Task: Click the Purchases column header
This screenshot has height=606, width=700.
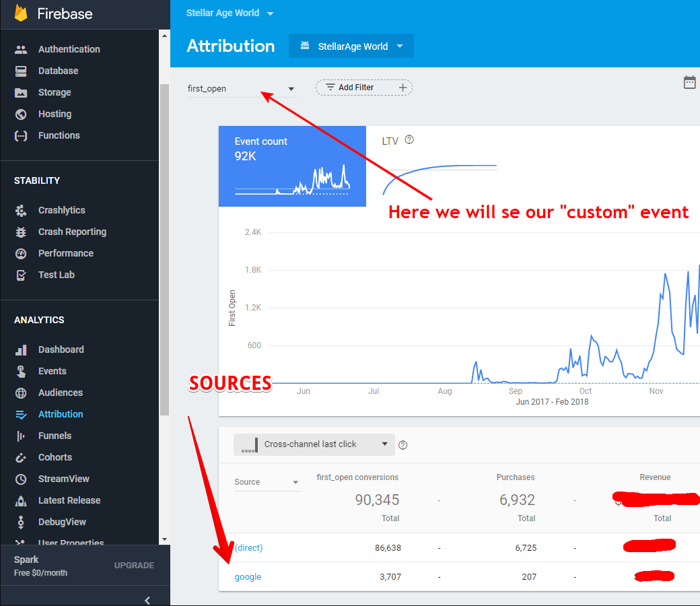Action: [x=516, y=477]
